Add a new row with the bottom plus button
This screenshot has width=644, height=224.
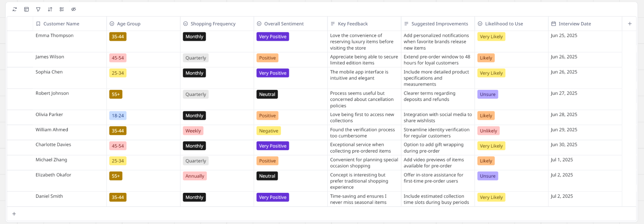pos(14,214)
